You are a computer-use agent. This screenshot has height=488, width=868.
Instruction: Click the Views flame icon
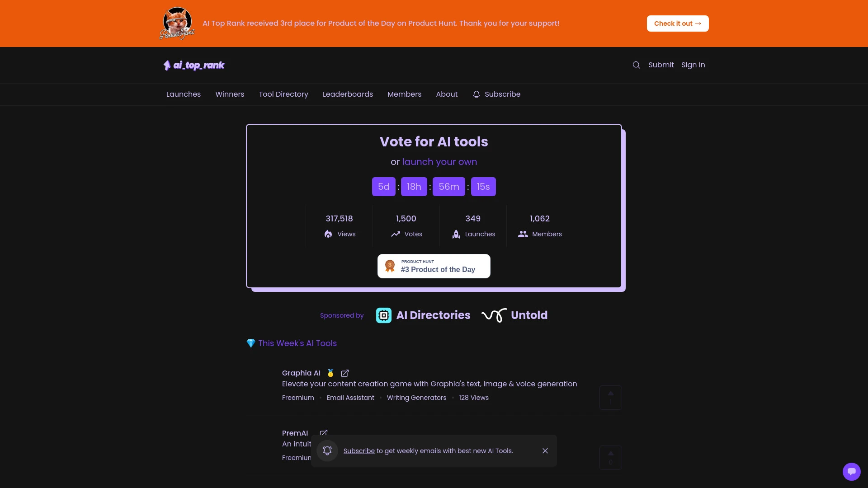coord(329,234)
